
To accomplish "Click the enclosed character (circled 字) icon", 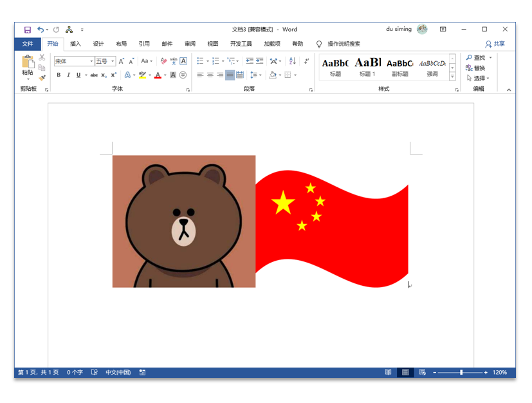I will pos(183,75).
